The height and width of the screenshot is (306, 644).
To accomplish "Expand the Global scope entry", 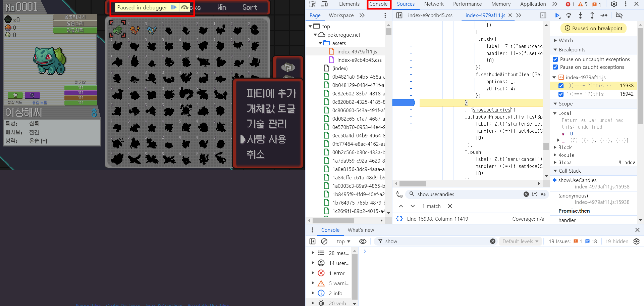I will point(555,163).
